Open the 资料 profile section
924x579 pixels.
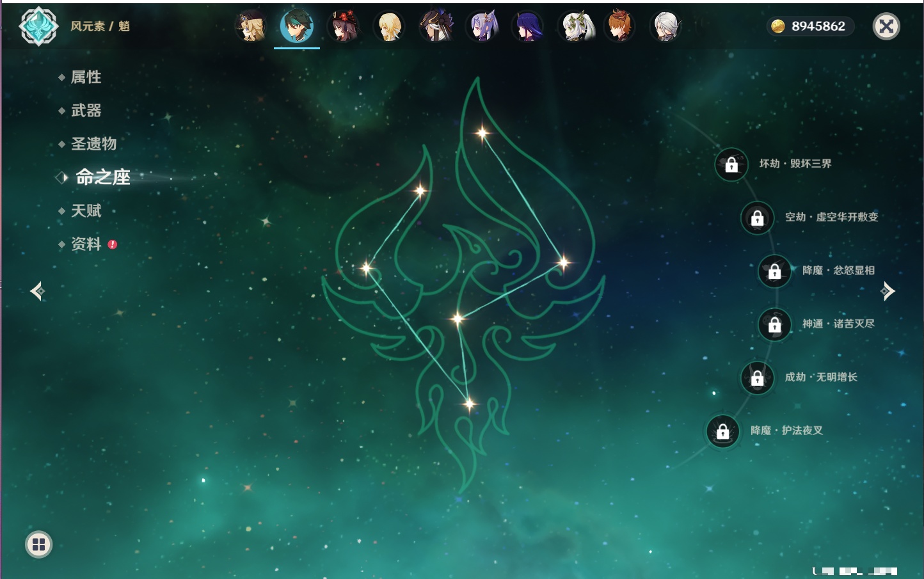tap(86, 244)
